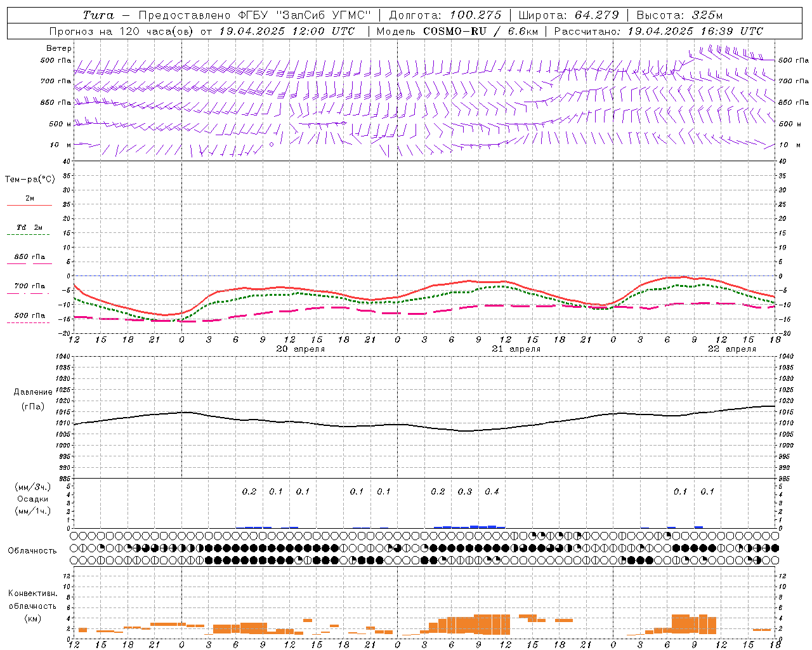The image size is (812, 650).
Task: Click the '(мм/3ч.)' precipitation unit label
Action: (x=33, y=487)
